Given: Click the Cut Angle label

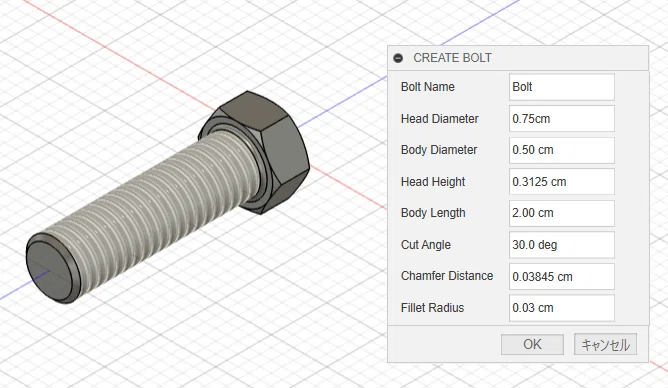Looking at the screenshot, I should (x=426, y=245).
